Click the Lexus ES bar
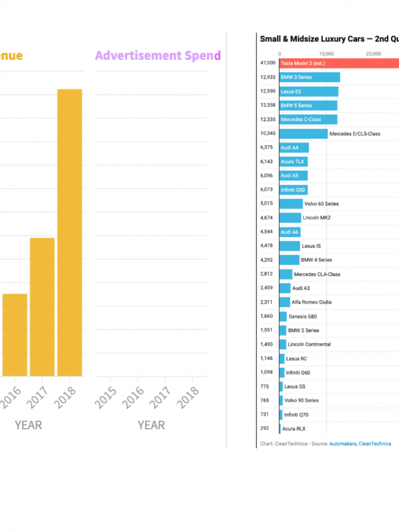Viewport: 399px width, 532px height. [309, 92]
